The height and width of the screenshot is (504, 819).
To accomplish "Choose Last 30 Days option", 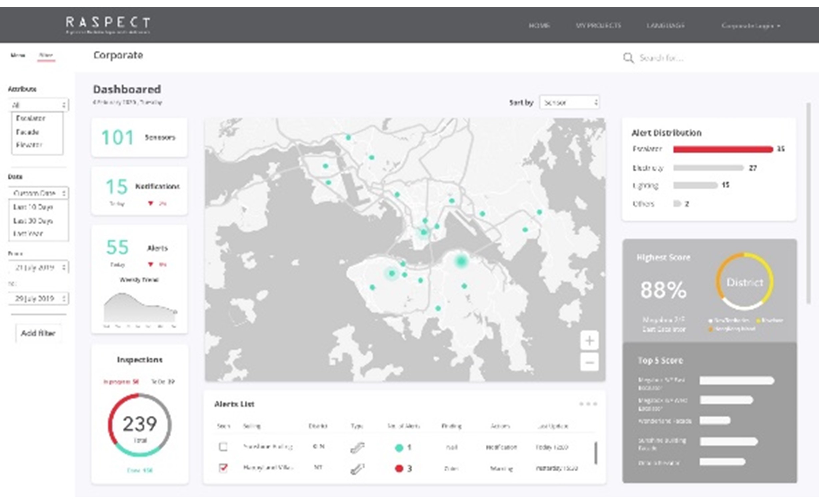I will 33,221.
